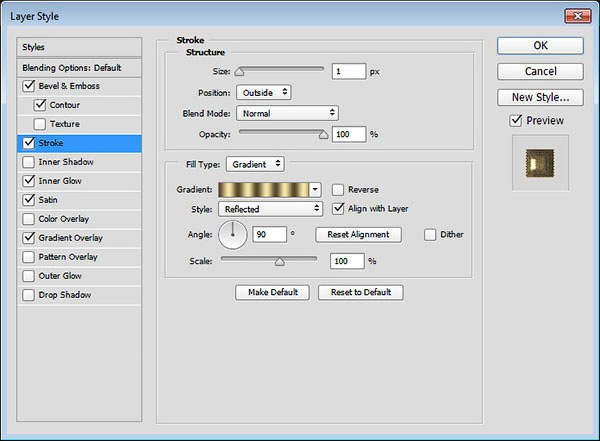Open the Position dropdown showing Outside
Image resolution: width=600 pixels, height=441 pixels.
264,93
